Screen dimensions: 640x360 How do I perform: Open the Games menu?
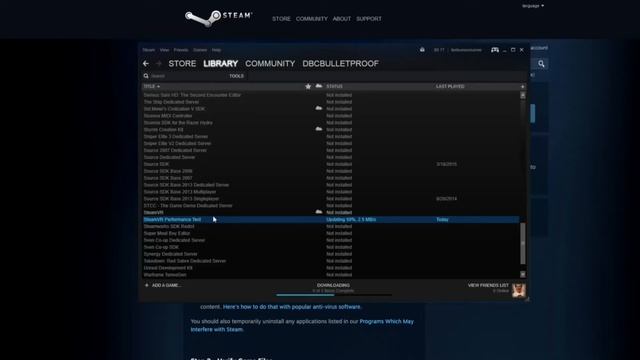coord(200,50)
